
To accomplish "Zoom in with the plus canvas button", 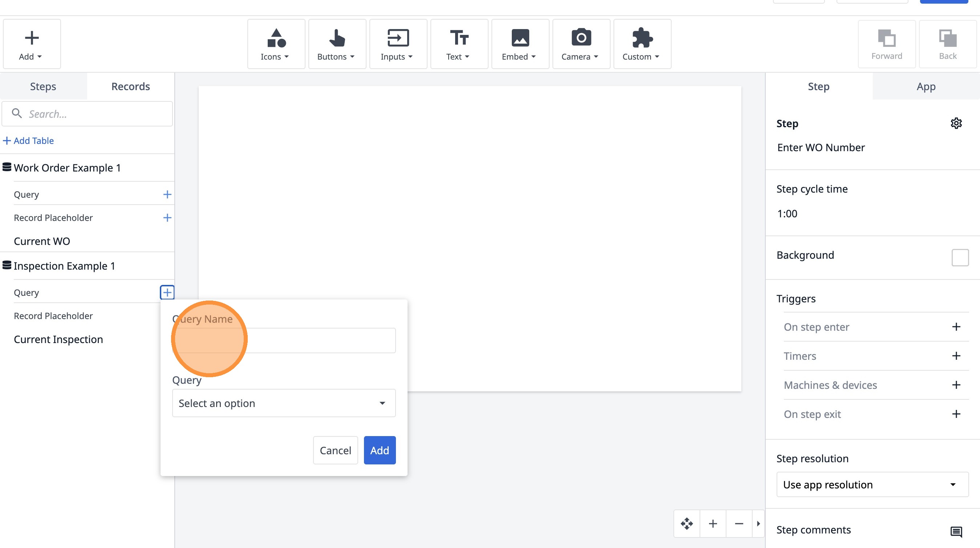I will (713, 524).
